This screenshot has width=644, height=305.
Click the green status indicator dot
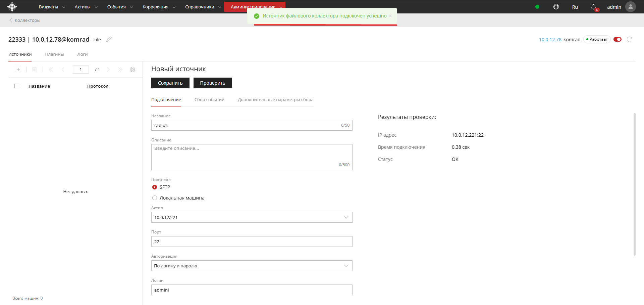537,7
